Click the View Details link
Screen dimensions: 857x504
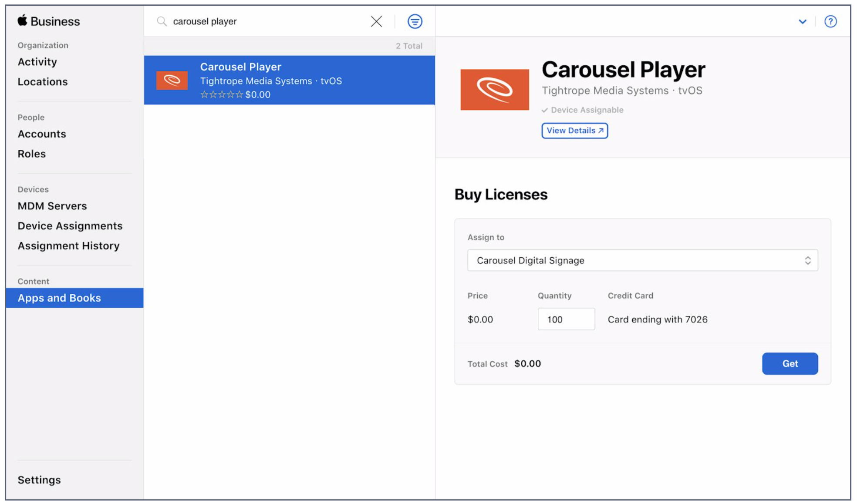coord(574,131)
